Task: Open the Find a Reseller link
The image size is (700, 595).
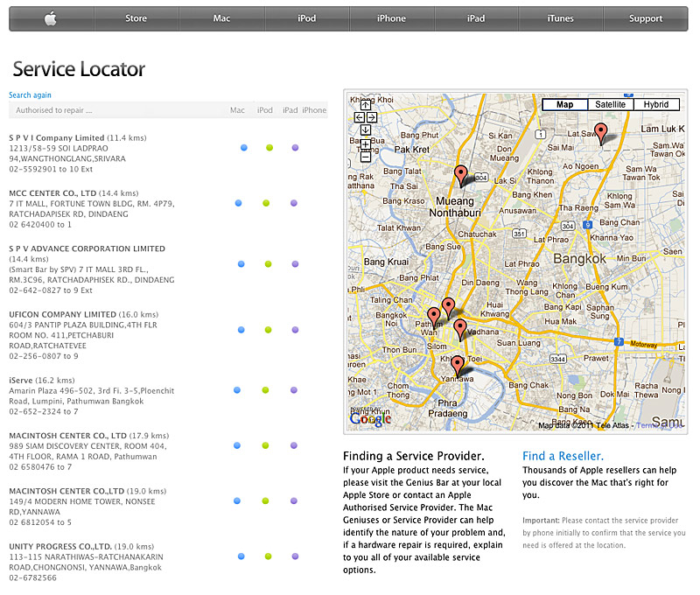Action: pos(563,456)
